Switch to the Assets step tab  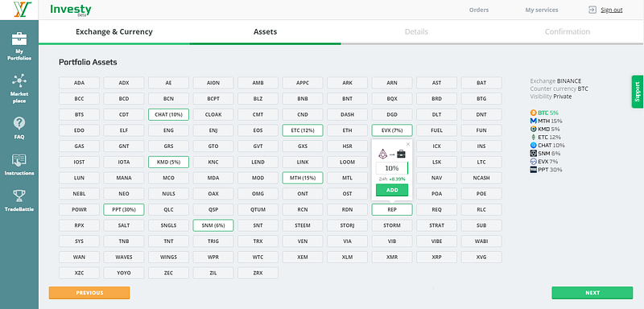point(266,31)
